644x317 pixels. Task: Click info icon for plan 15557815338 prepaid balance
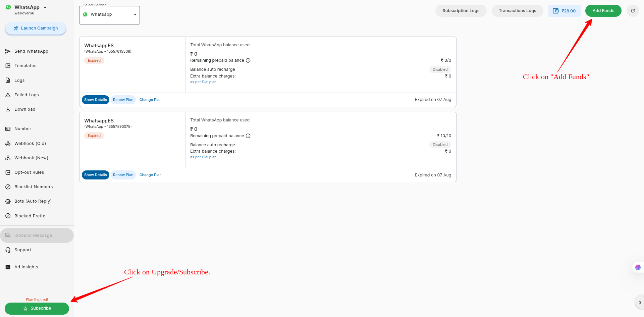click(248, 60)
